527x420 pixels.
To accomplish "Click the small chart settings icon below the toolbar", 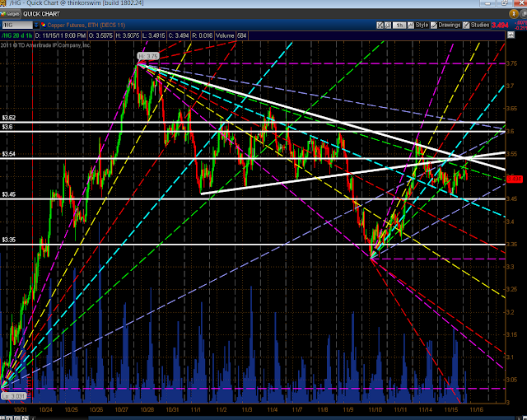I will tap(511, 35).
